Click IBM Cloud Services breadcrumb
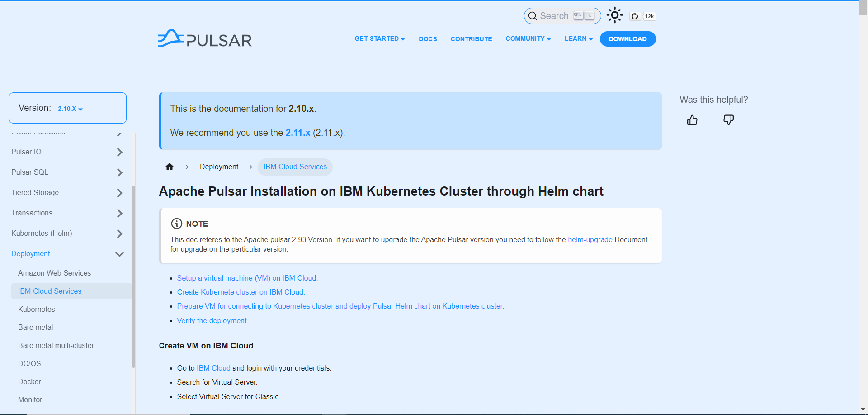 [295, 167]
